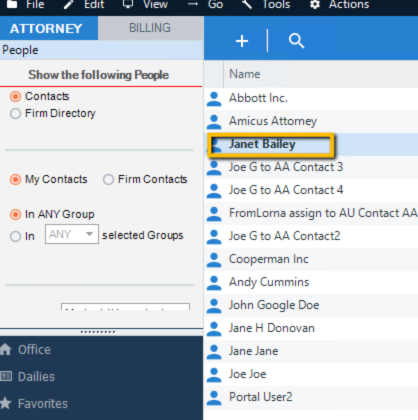Click the arrow icon for Go
The width and height of the screenshot is (418, 420).
(x=193, y=4)
